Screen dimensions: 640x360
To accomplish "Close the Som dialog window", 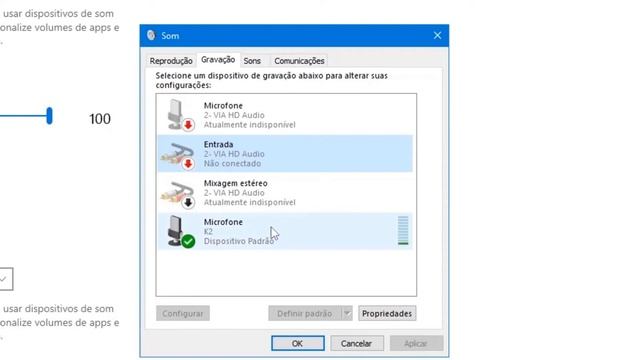I will pyautogui.click(x=437, y=36).
